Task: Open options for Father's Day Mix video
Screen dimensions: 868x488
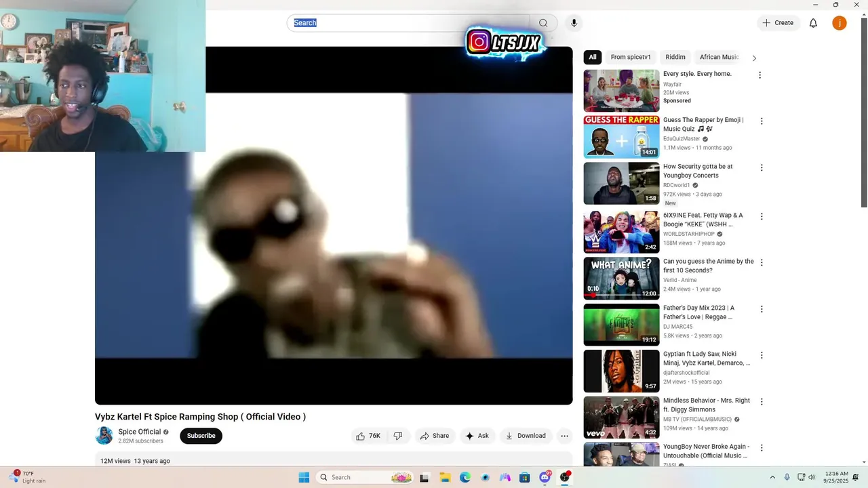Action: click(x=762, y=309)
